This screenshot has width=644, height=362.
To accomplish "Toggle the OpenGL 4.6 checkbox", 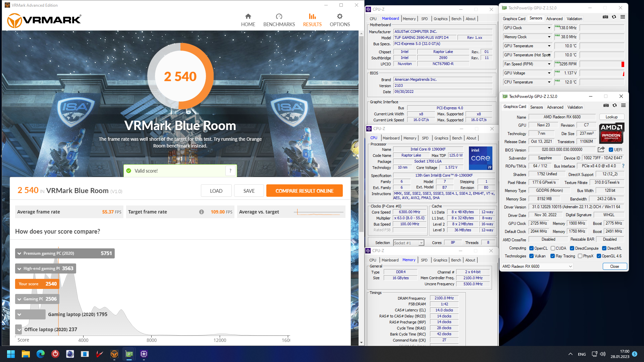I will click(x=599, y=256).
